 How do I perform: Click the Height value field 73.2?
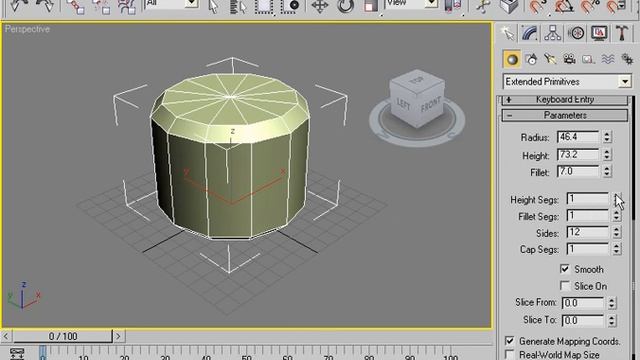[x=578, y=155]
